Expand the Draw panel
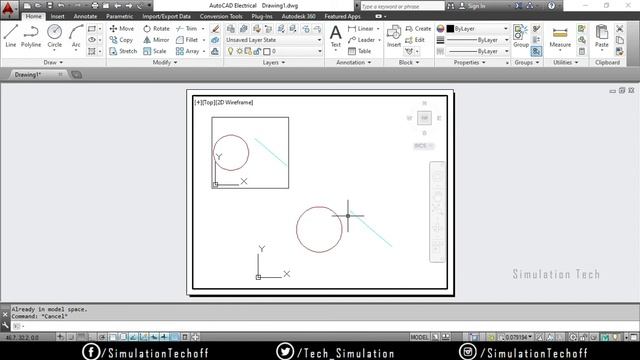640x360 pixels. pos(53,62)
